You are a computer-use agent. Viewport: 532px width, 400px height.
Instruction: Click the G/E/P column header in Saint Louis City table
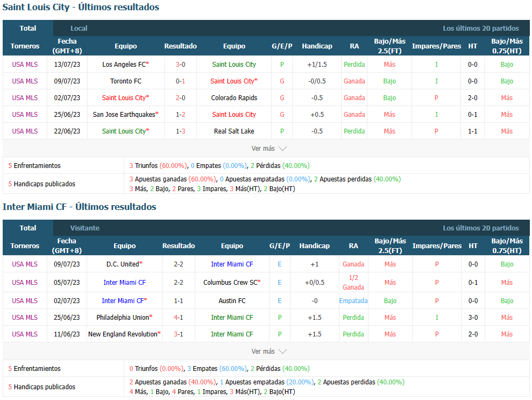tap(282, 46)
